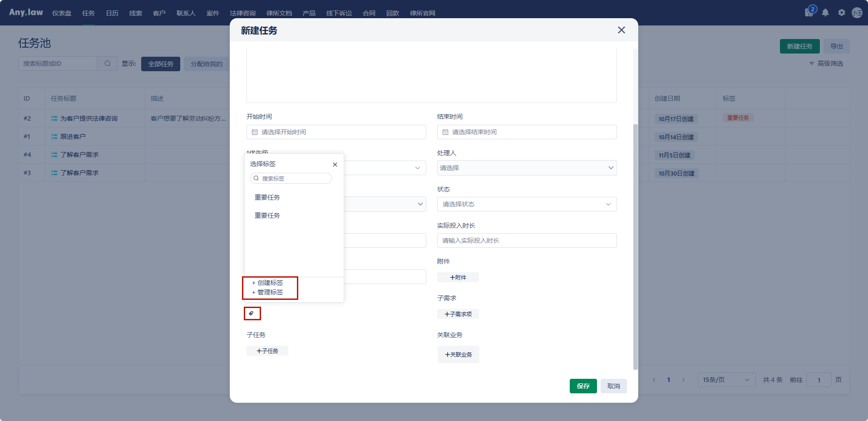Click the 高级筛选 filter icon
Screen dimensions: 868x421
[x=812, y=64]
